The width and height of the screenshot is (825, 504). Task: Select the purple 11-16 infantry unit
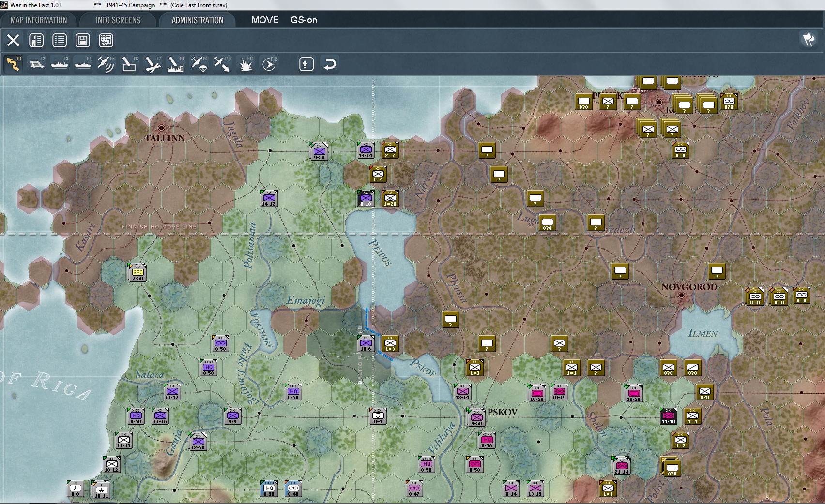coord(160,416)
